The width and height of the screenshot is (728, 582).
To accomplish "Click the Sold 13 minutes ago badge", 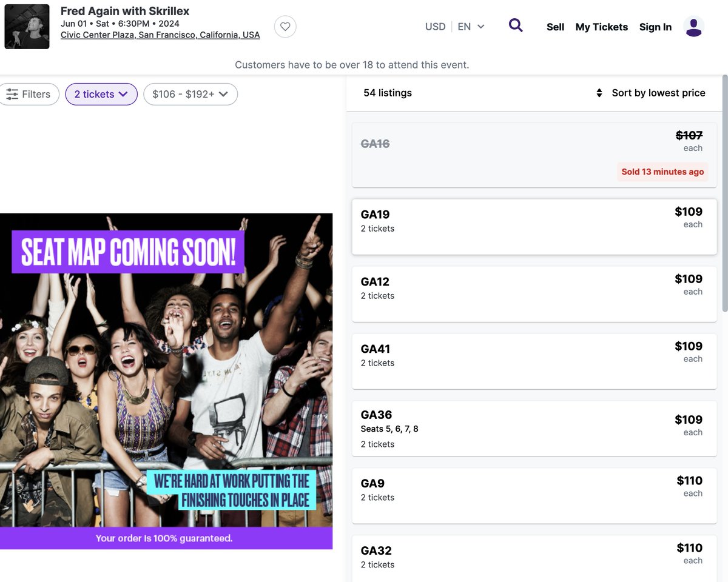I will point(662,172).
